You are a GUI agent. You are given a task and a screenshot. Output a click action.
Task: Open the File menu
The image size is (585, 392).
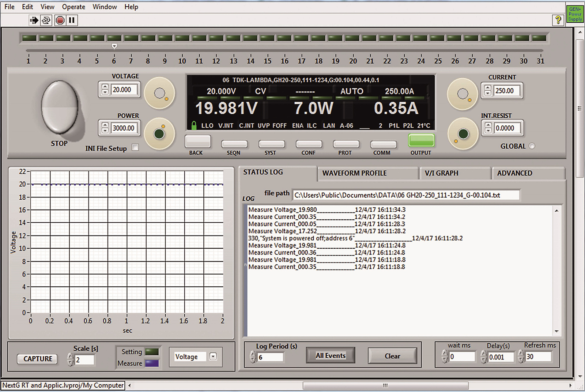(10, 7)
